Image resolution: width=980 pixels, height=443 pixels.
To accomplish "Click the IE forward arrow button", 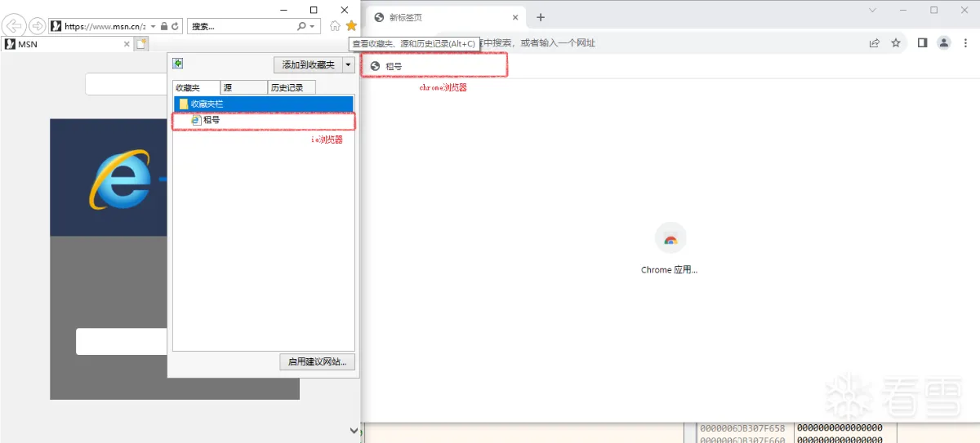I will coord(37,26).
